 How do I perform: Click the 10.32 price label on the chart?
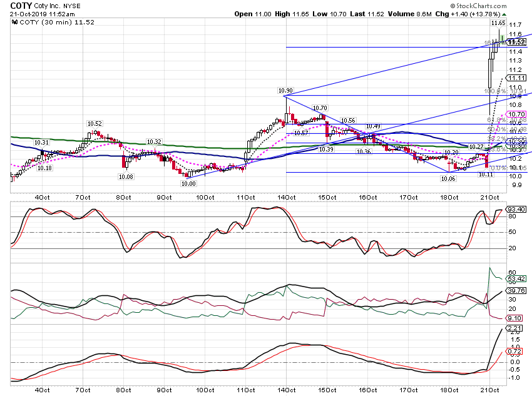click(x=154, y=142)
